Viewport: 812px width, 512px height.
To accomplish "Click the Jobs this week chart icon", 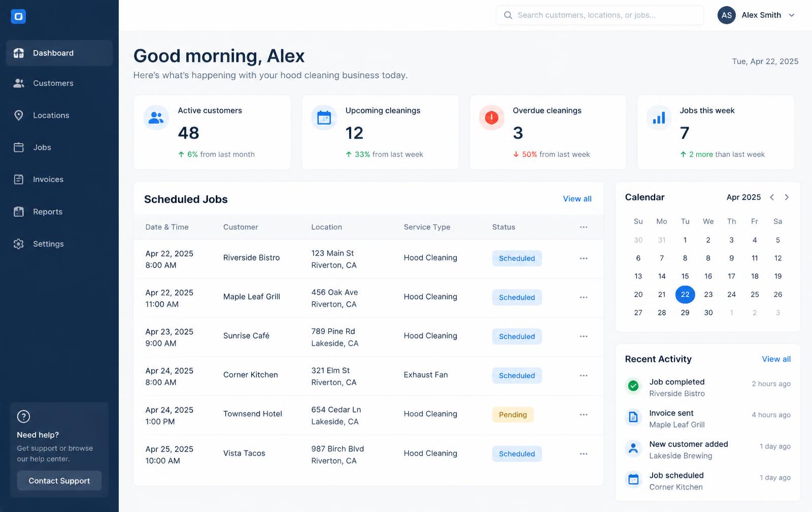I will coord(659,118).
